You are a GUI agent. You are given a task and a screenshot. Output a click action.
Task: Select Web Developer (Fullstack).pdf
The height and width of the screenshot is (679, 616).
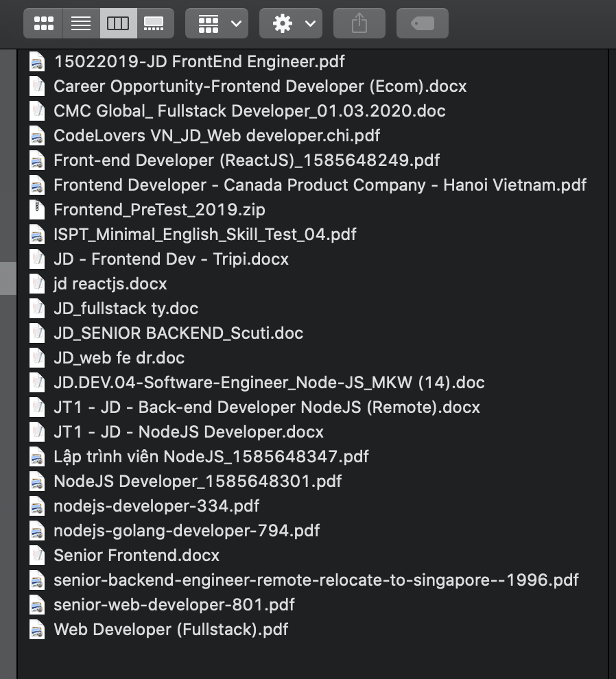click(x=170, y=630)
